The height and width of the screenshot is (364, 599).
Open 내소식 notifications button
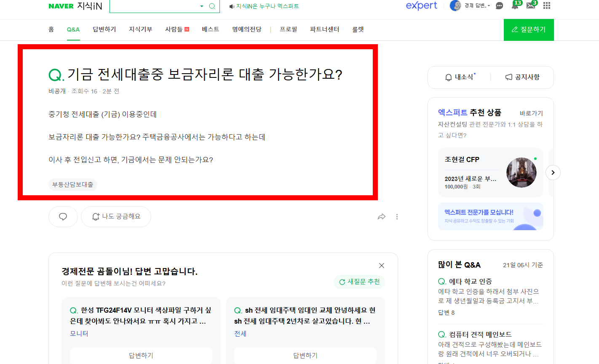[x=460, y=77]
